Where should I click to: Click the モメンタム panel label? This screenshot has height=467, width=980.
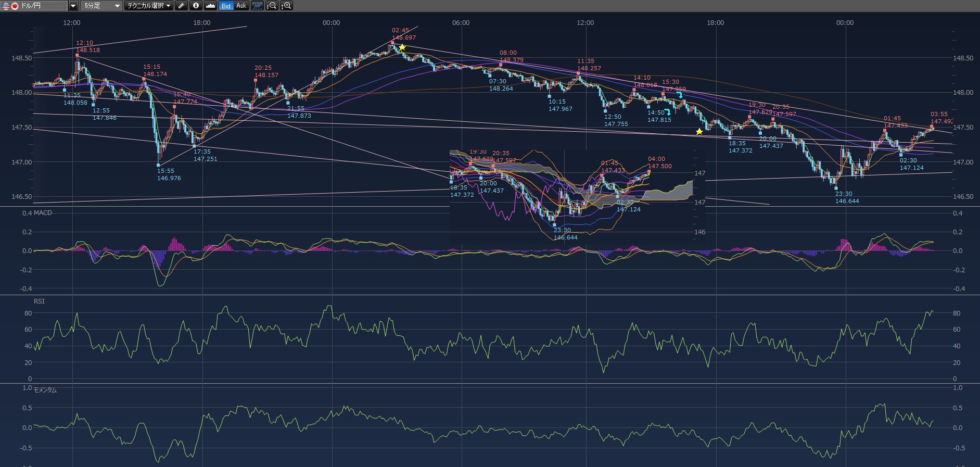(x=45, y=390)
